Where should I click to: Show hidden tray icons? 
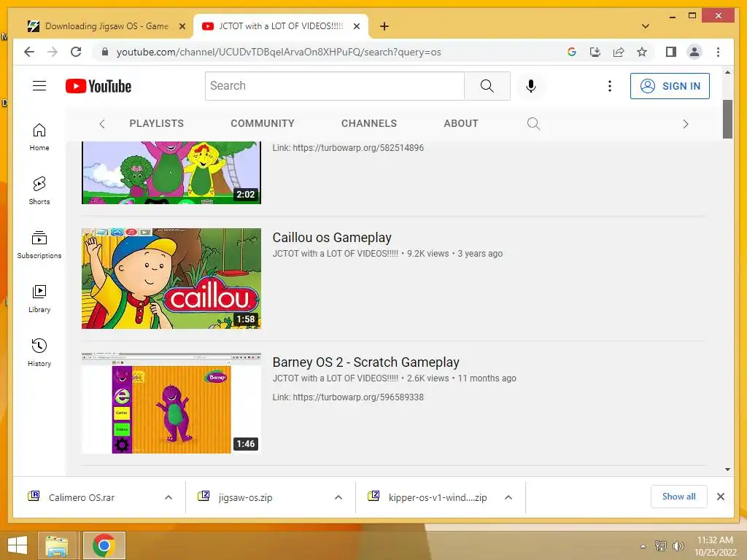pyautogui.click(x=643, y=546)
